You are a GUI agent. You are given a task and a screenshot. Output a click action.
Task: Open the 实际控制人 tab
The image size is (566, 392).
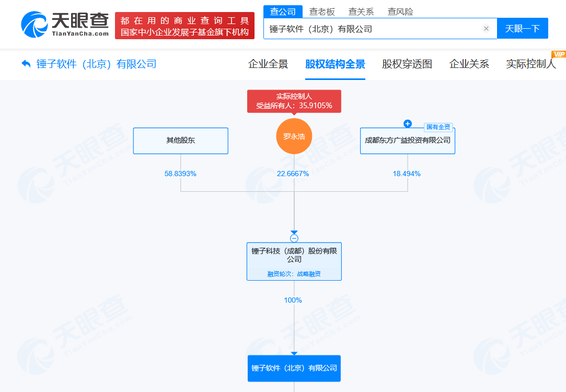(530, 64)
